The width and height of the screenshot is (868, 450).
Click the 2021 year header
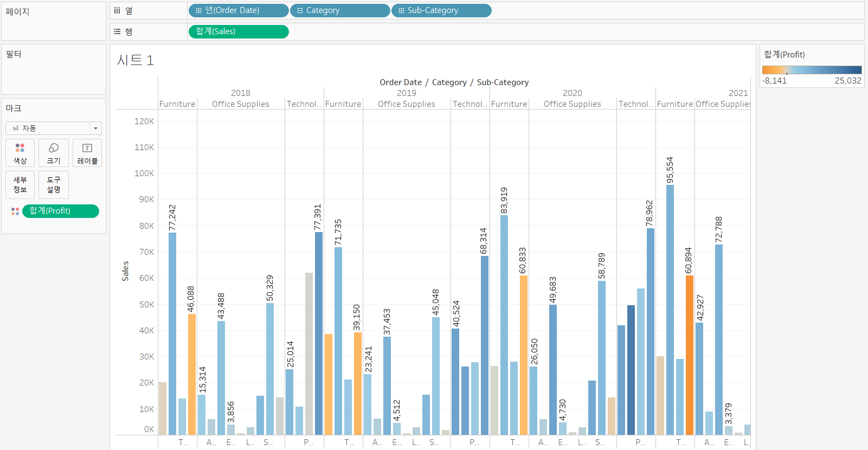tap(738, 93)
